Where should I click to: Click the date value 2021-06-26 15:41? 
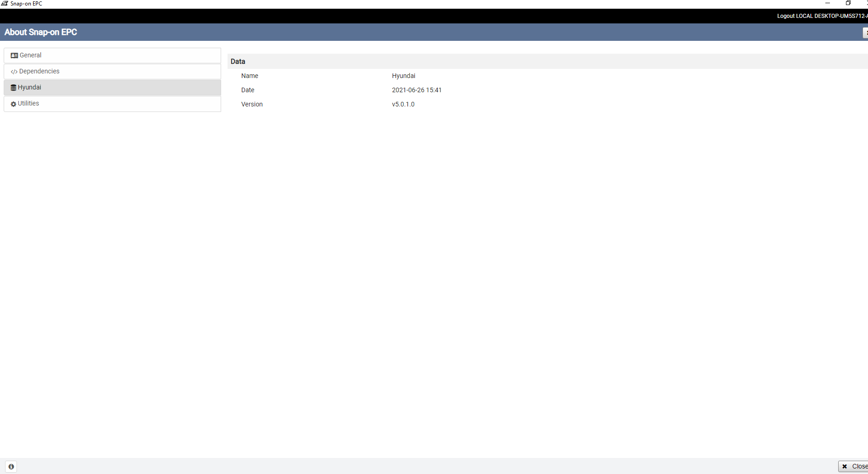click(x=417, y=90)
